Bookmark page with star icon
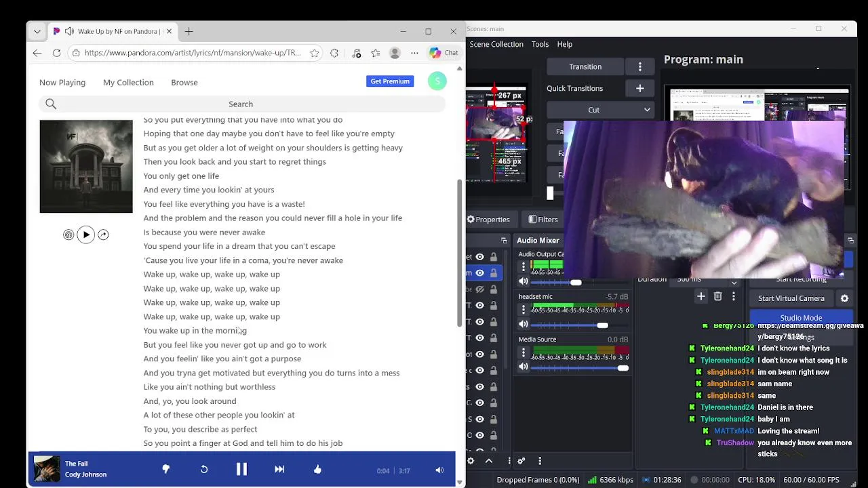Image resolution: width=868 pixels, height=488 pixels. (315, 53)
